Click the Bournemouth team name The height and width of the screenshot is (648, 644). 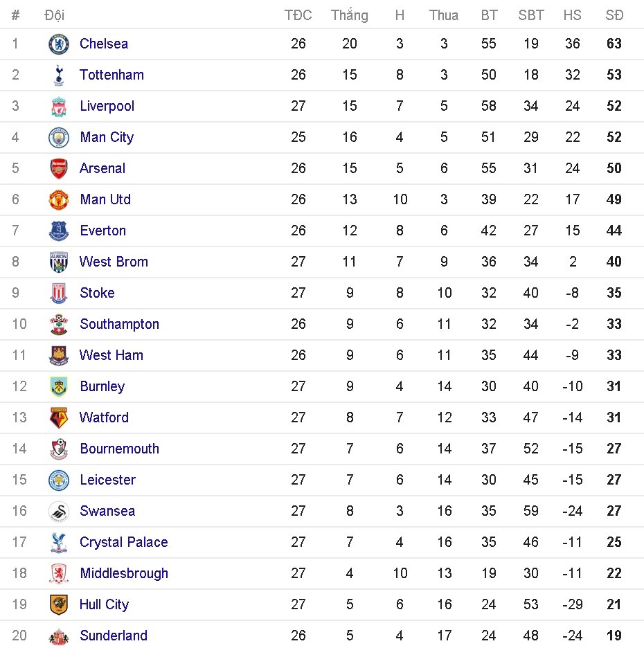tap(119, 449)
